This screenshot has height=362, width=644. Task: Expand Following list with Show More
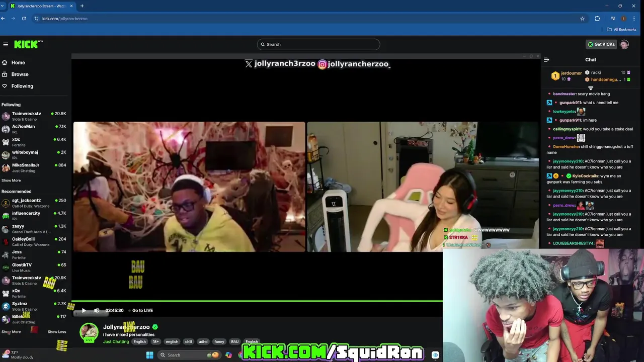click(11, 180)
